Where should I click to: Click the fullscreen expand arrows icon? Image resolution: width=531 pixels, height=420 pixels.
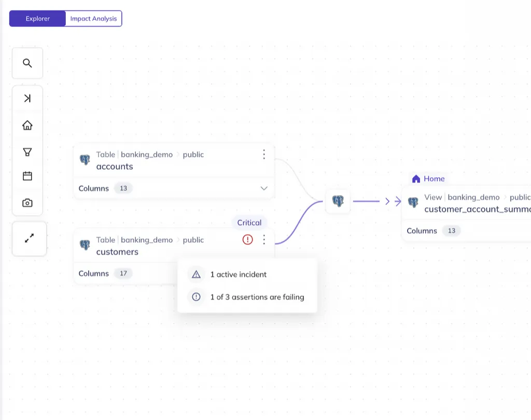coord(30,239)
